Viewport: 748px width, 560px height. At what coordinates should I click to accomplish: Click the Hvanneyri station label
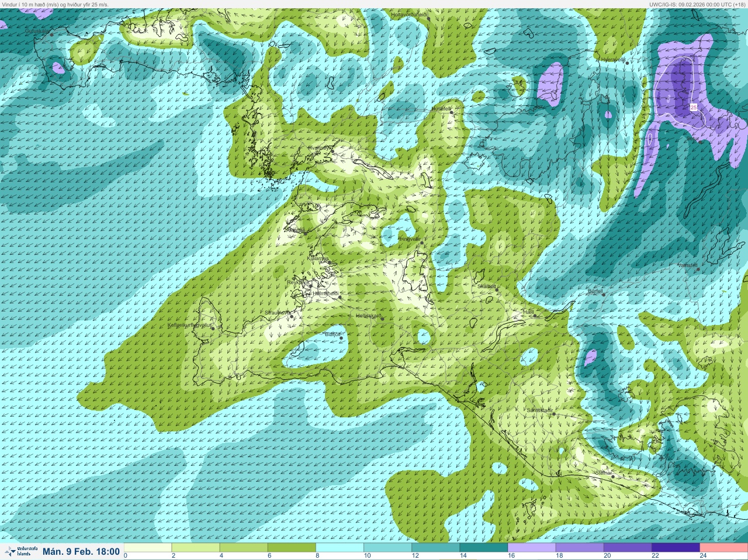point(320,148)
